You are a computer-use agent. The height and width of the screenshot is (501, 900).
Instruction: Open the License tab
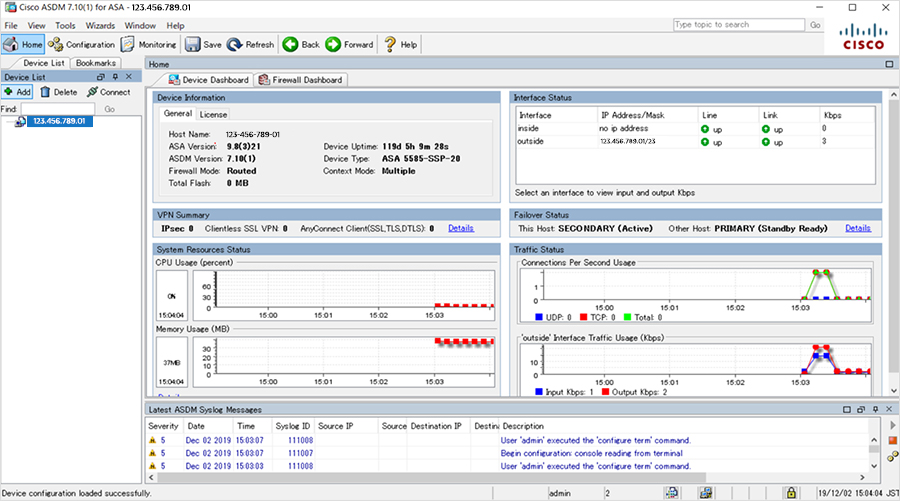coord(213,114)
